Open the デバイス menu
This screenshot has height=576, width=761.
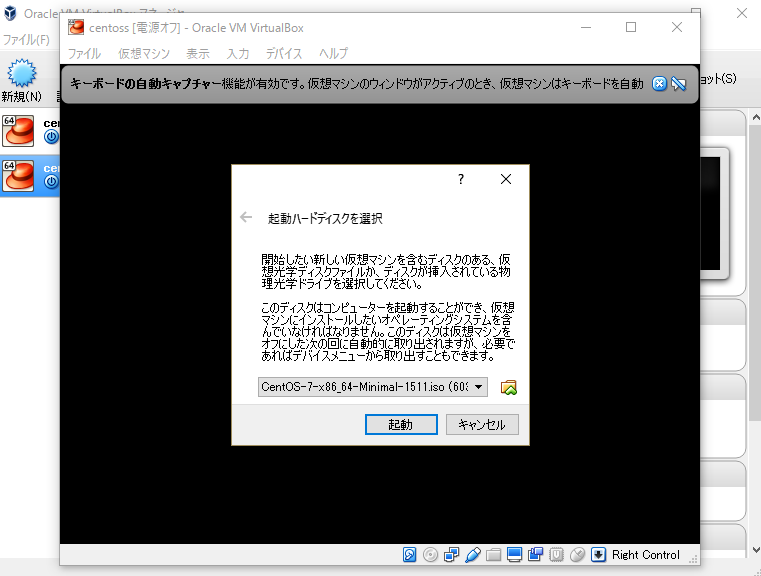pos(284,53)
